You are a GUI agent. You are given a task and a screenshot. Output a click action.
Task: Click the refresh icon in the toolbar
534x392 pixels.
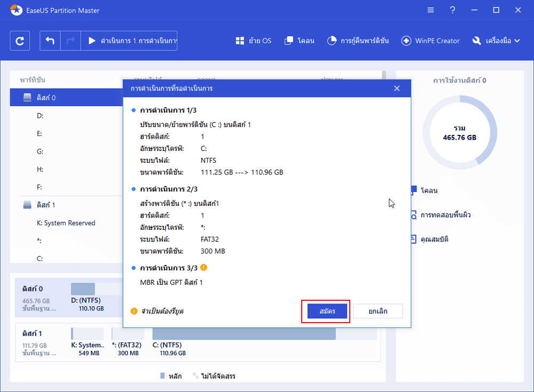20,41
